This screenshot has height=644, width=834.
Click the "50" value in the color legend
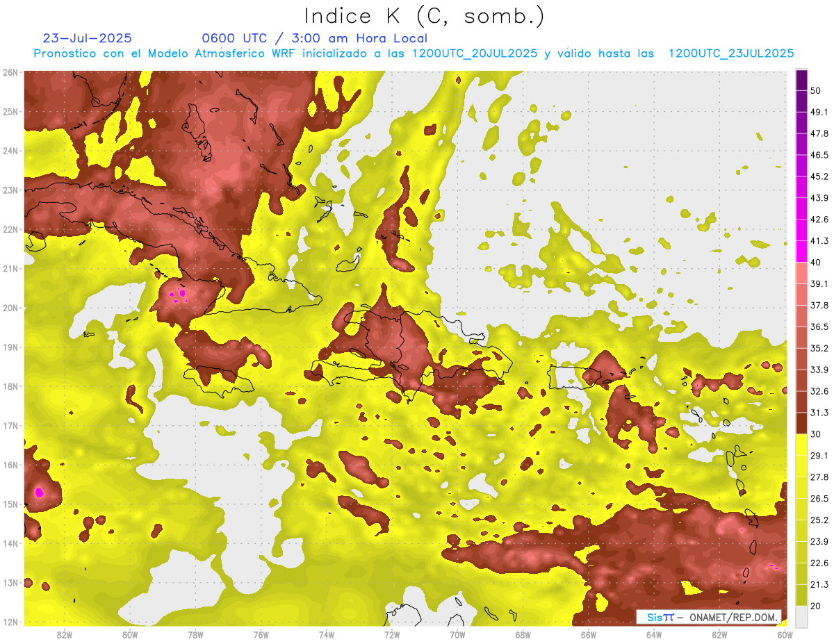815,90
